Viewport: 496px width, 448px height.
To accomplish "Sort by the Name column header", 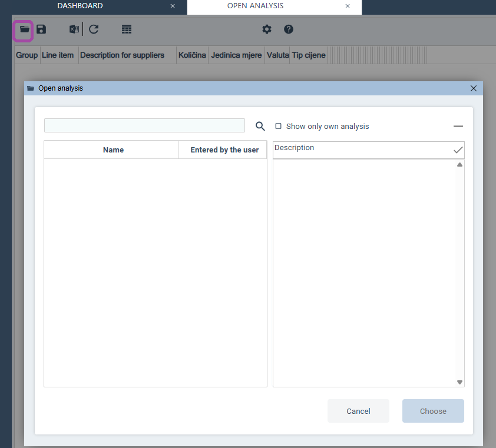I will [x=113, y=150].
